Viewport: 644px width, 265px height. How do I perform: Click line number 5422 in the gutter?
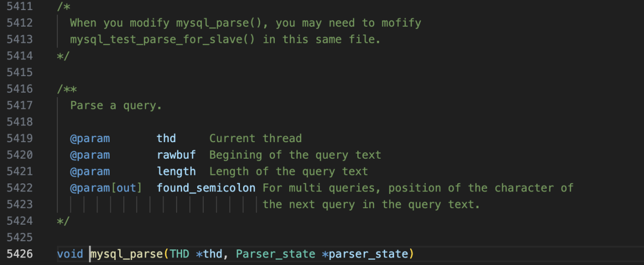[20, 188]
